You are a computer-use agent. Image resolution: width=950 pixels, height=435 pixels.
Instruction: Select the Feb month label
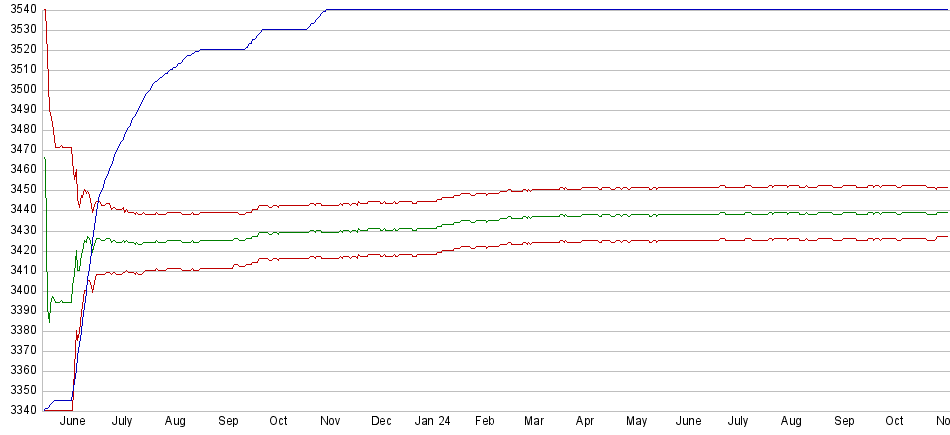point(485,422)
